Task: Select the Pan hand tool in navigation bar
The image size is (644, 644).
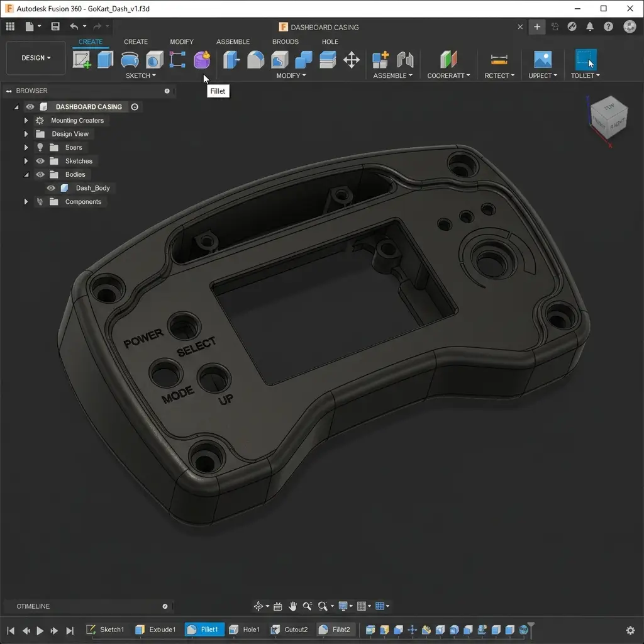Action: (292, 606)
